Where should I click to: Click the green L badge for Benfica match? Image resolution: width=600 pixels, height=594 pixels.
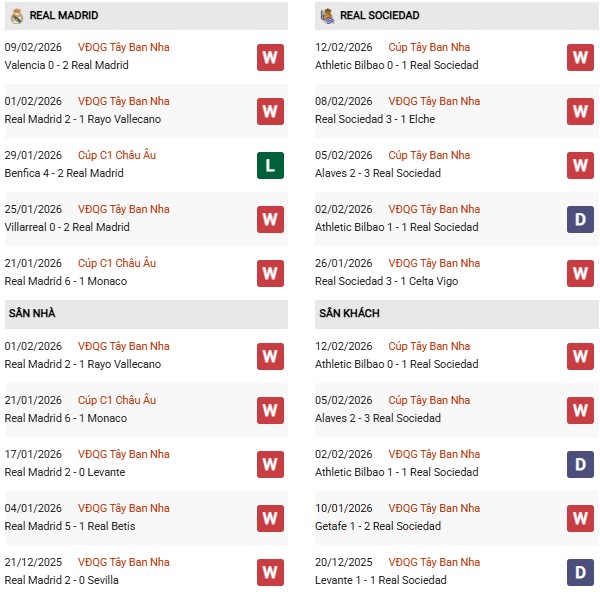pos(270,165)
